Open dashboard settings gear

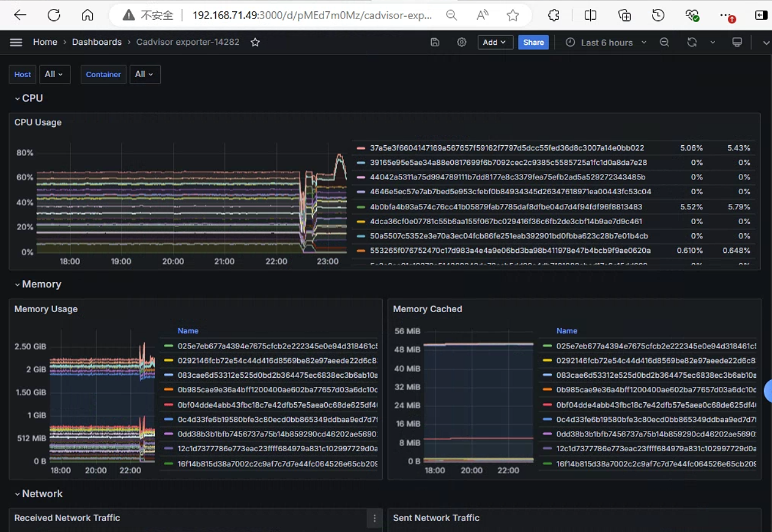[x=462, y=42]
